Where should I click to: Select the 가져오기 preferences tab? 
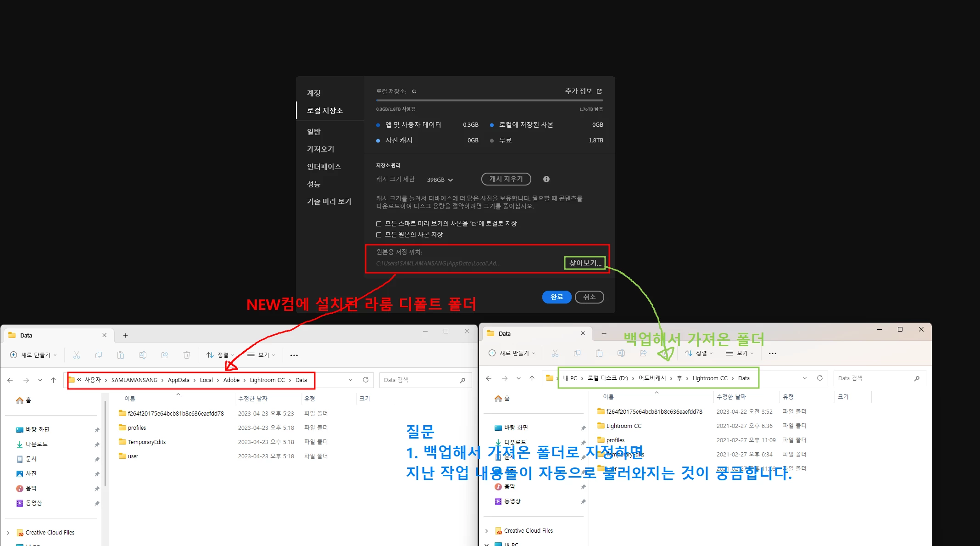(x=321, y=149)
